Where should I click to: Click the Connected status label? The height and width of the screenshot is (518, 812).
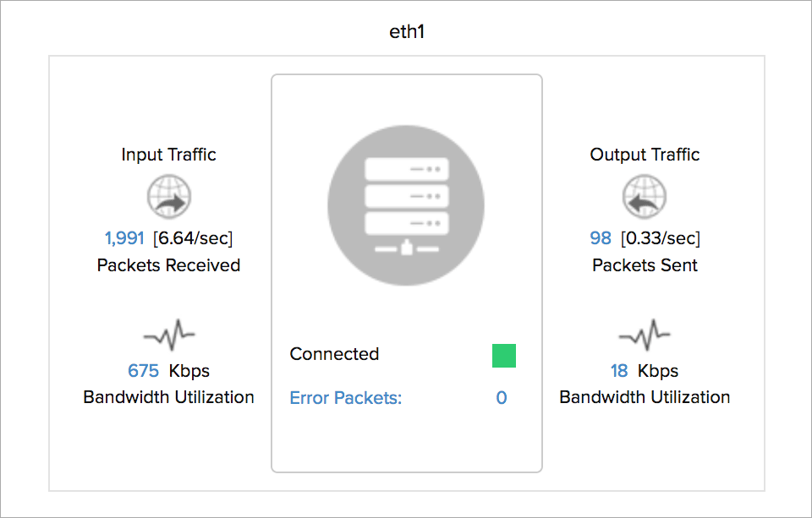click(x=334, y=354)
